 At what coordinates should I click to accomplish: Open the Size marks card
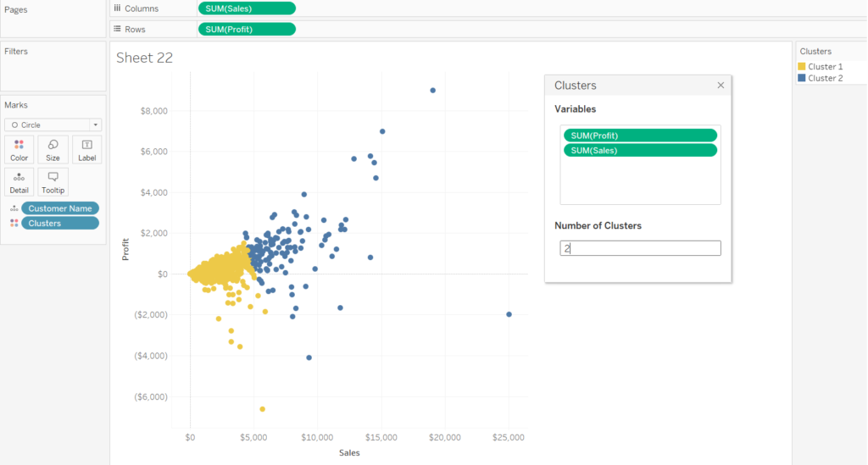pyautogui.click(x=53, y=149)
